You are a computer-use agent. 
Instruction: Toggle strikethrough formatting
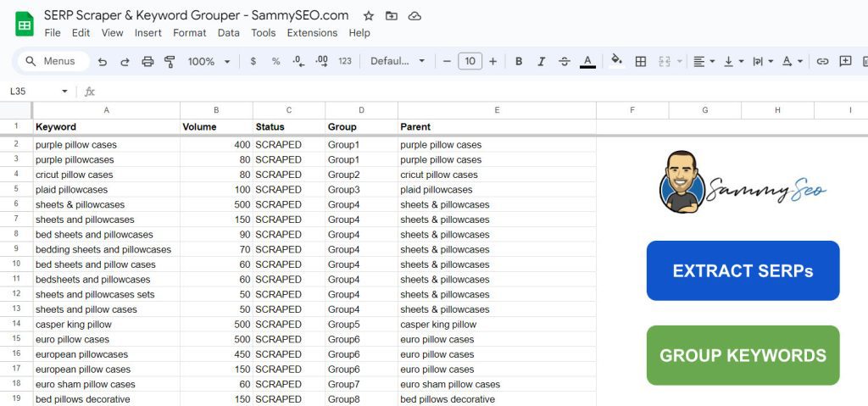click(x=564, y=62)
